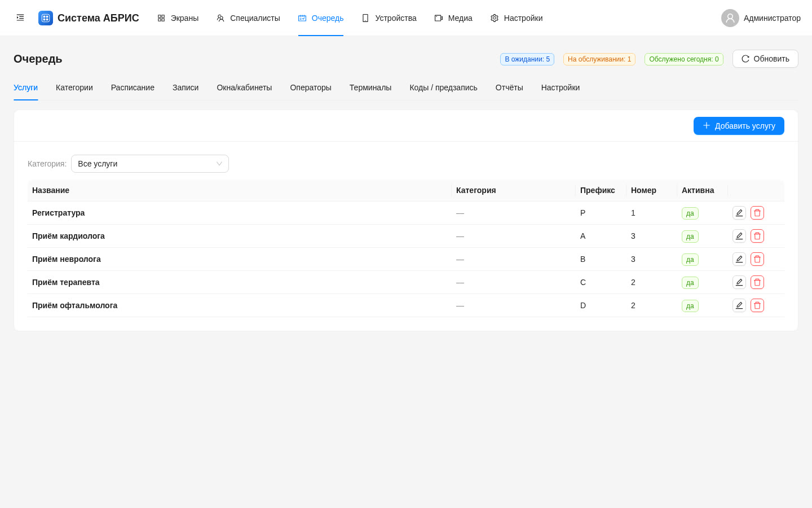Open the Медиа section
Screen dimensions: 812x508
[453, 18]
